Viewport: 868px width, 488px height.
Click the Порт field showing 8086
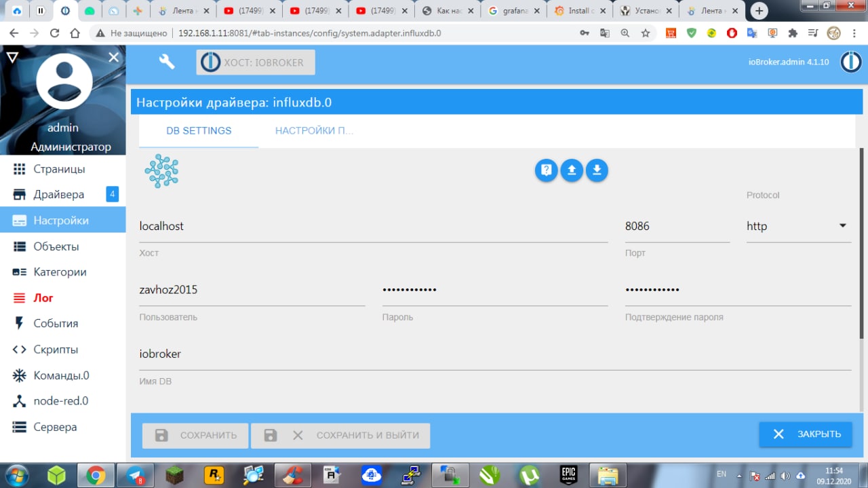pos(677,227)
